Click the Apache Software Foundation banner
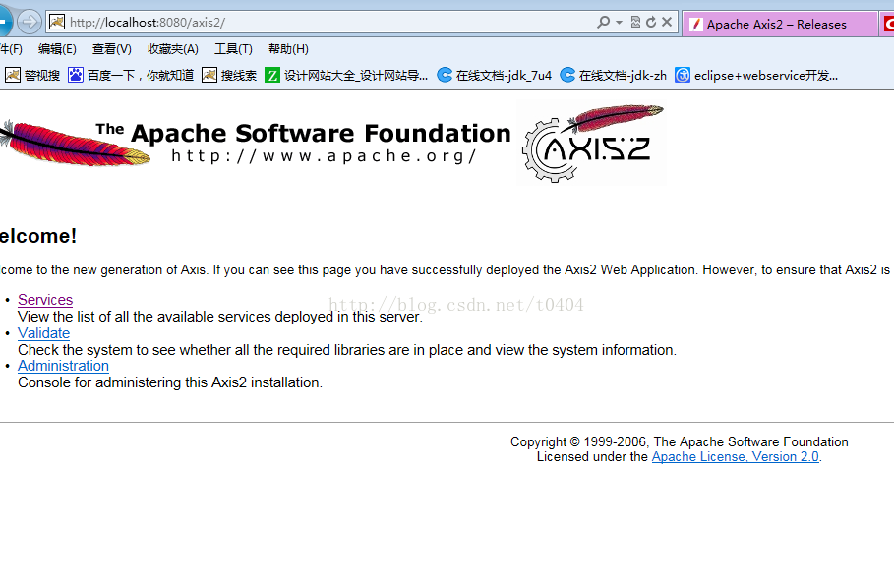 (x=256, y=143)
